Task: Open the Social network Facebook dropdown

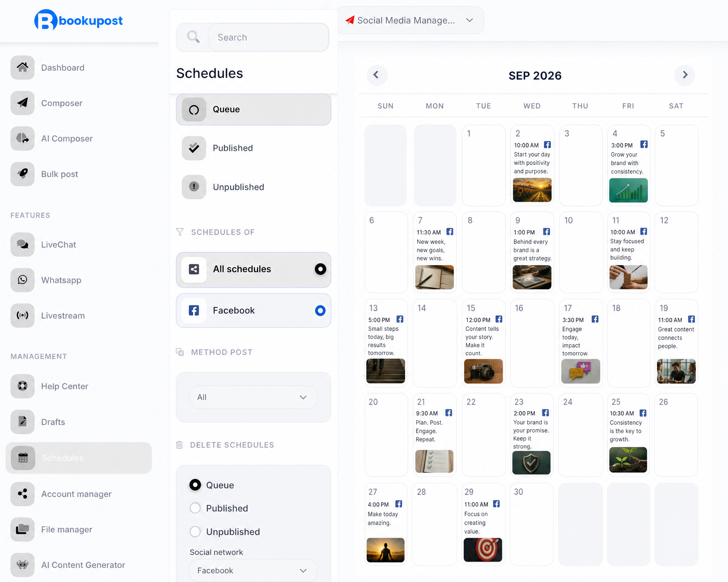Action: 253,570
